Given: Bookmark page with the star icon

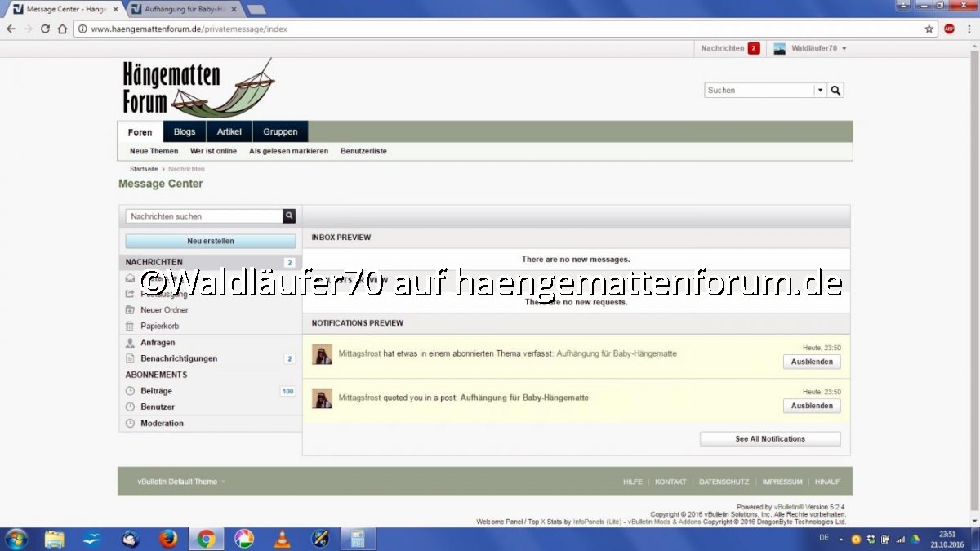Looking at the screenshot, I should (x=929, y=29).
